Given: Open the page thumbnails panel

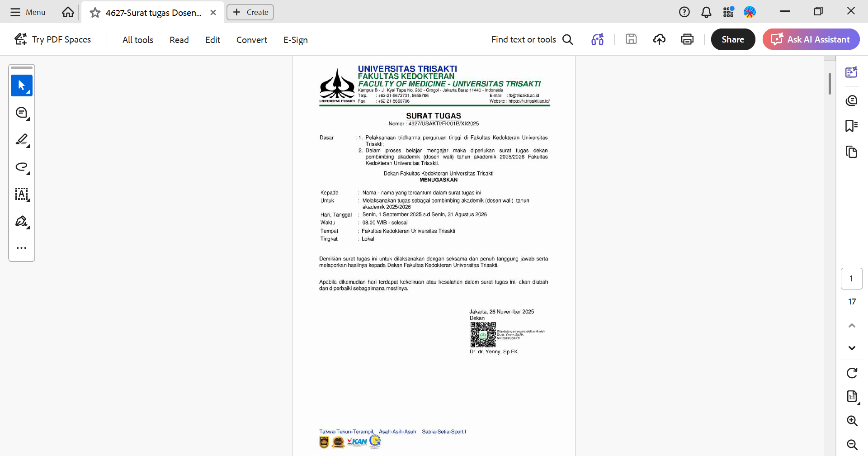Looking at the screenshot, I should pos(852,152).
